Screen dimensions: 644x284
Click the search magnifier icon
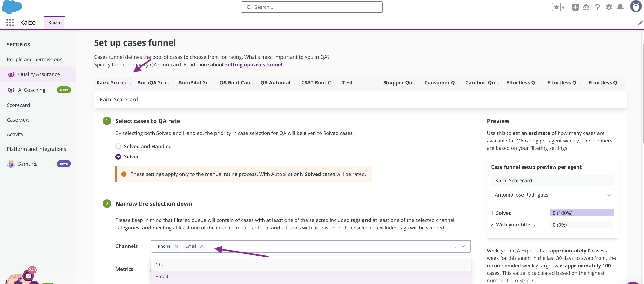[x=249, y=7]
